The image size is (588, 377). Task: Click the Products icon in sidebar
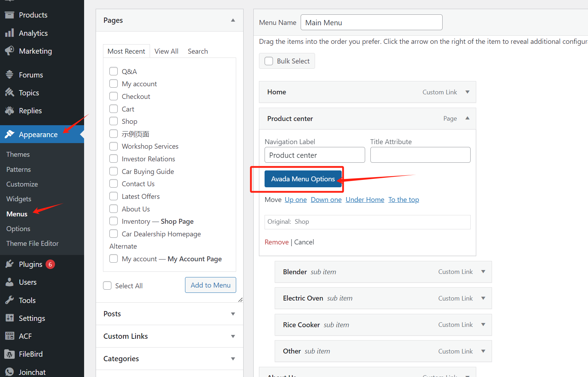(9, 15)
